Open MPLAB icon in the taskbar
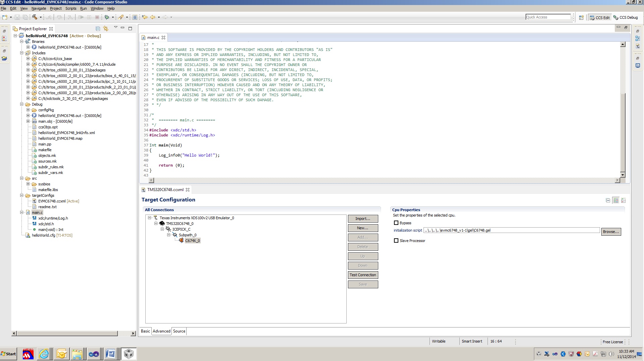The height and width of the screenshot is (361, 644). point(28,354)
